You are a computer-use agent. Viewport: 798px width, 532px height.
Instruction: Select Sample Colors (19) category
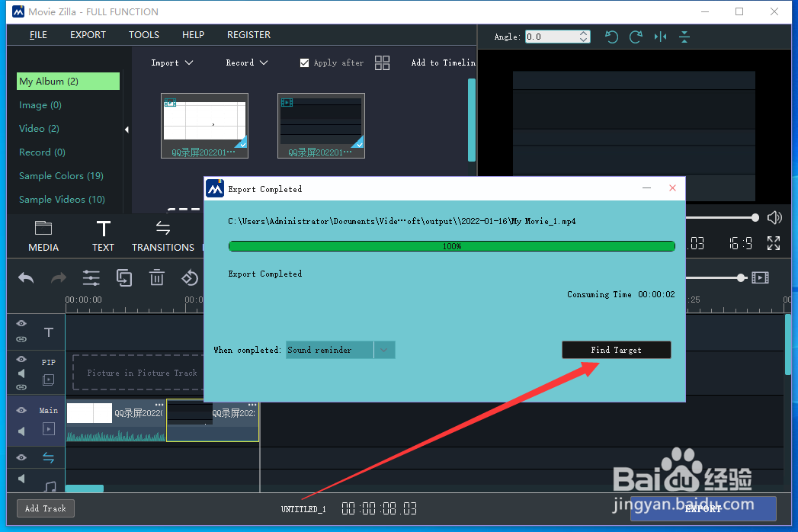[61, 175]
